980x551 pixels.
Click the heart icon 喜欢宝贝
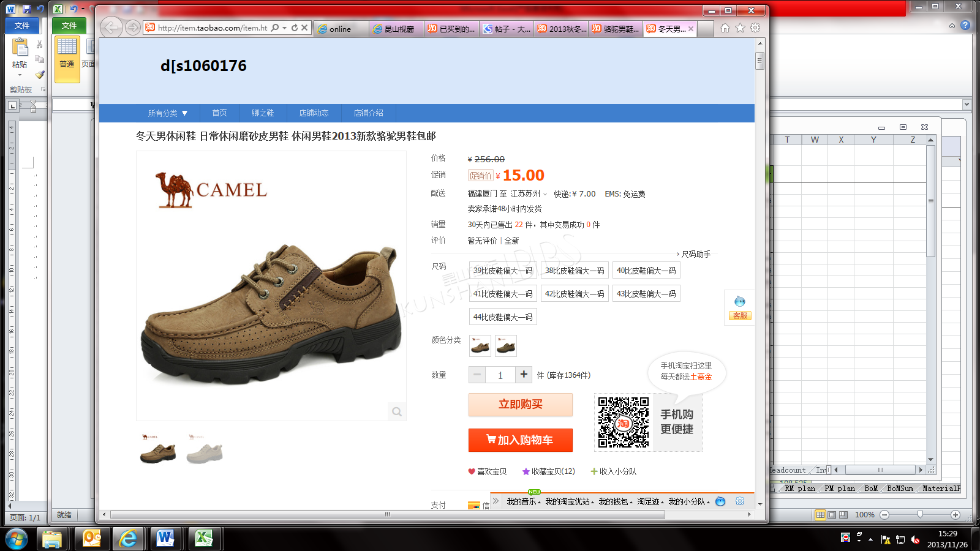click(472, 471)
